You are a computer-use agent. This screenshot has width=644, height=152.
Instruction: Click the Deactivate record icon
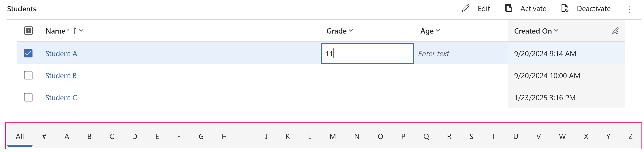point(565,8)
